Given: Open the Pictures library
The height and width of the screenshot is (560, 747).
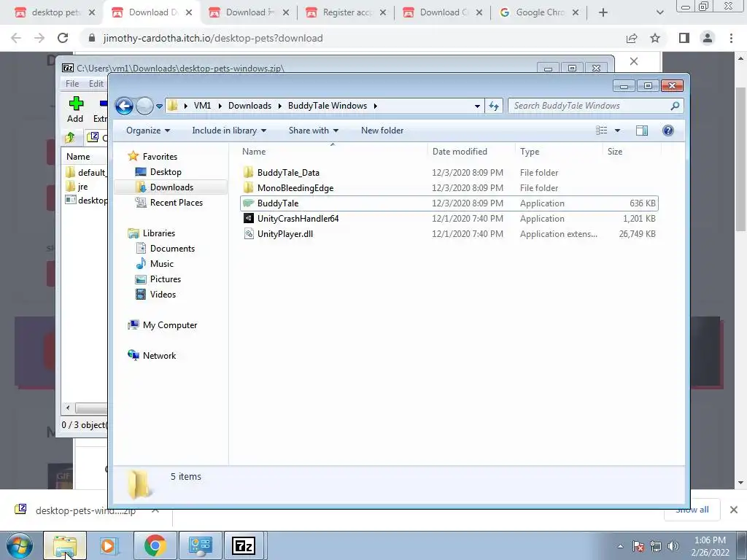Looking at the screenshot, I should (166, 279).
